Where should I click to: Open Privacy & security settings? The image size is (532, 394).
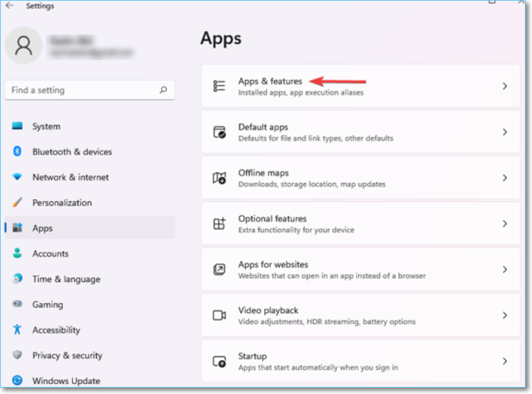[67, 355]
